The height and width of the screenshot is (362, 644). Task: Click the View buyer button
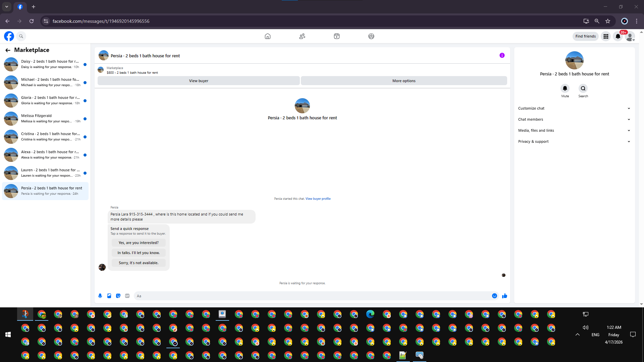[199, 81]
